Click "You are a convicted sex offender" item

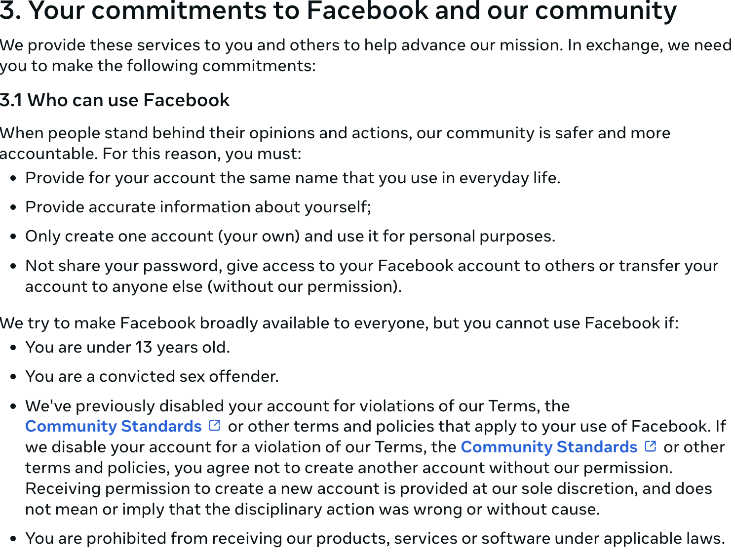tap(152, 376)
